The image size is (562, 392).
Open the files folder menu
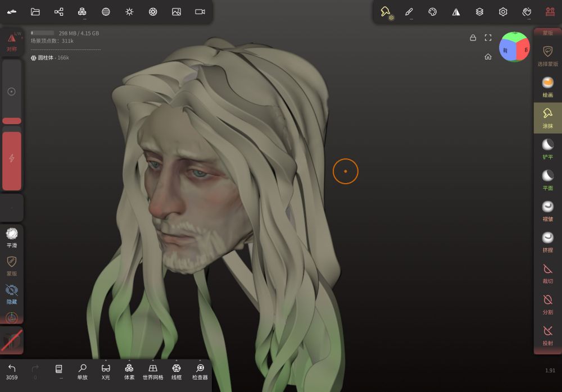click(x=35, y=12)
